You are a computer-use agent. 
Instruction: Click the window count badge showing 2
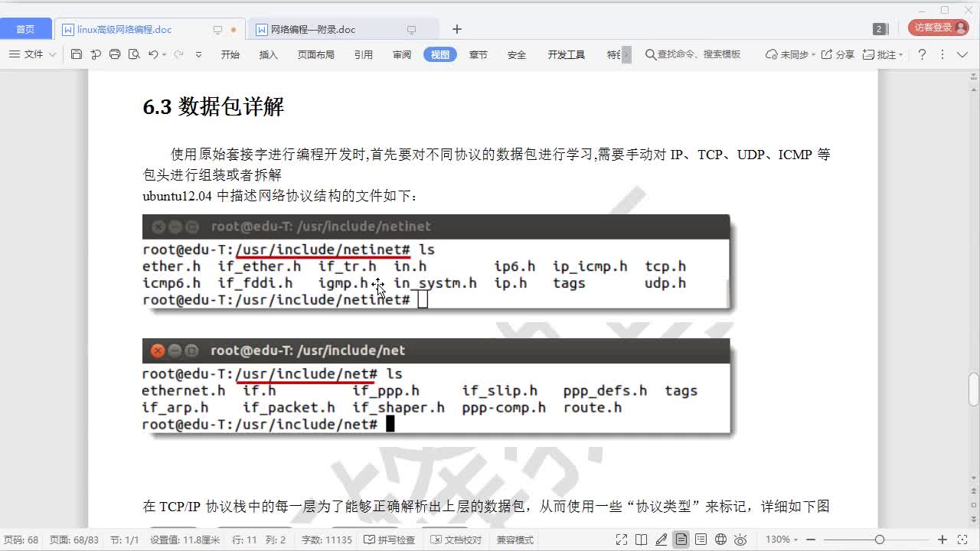[879, 29]
